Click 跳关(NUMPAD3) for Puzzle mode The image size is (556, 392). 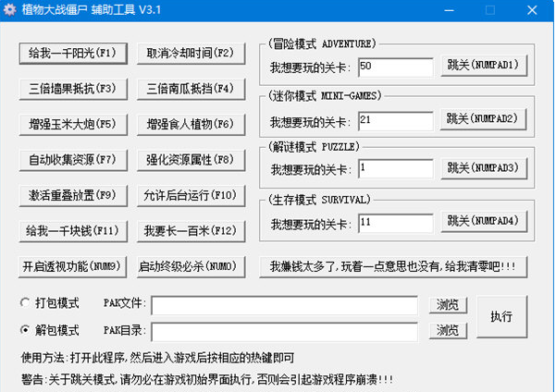(x=484, y=168)
